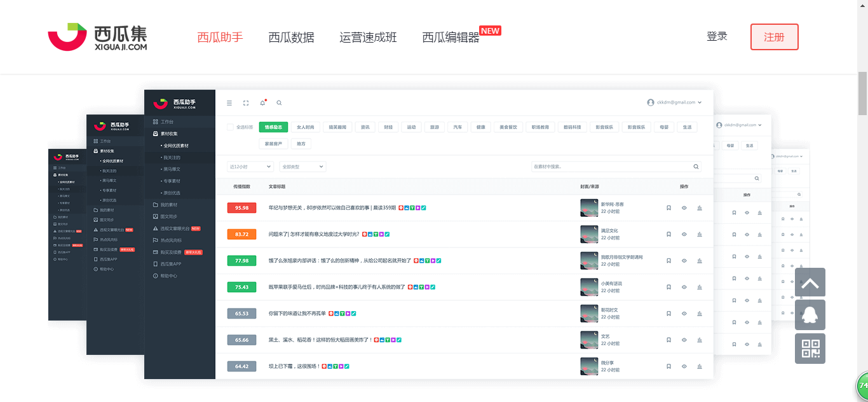Screen dimensions: 868x402
Task: Click the green 77.98 score badge
Action: (241, 261)
